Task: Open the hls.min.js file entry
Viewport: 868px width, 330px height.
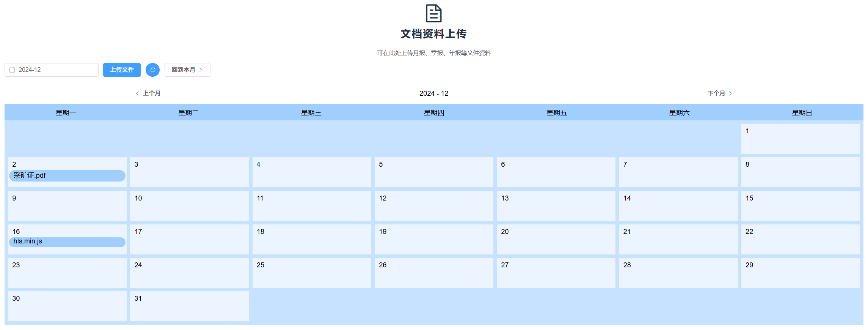Action: click(x=67, y=242)
